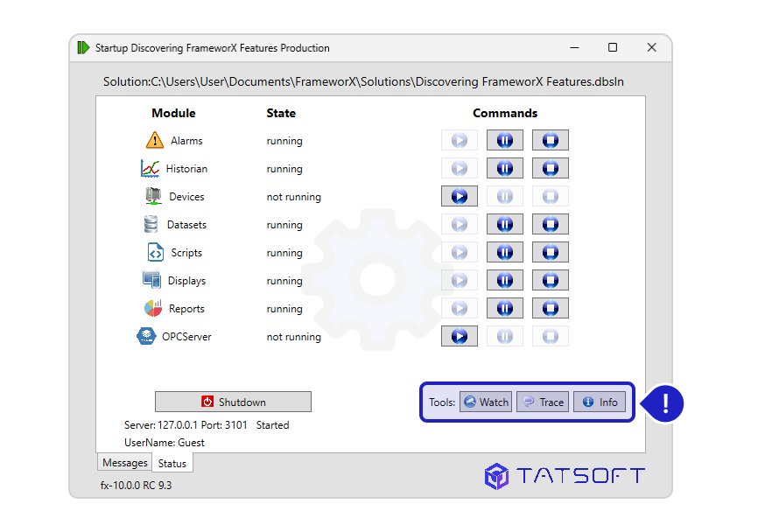This screenshot has height=532, width=758.
Task: Click the "Started" server status text
Action: pos(272,425)
